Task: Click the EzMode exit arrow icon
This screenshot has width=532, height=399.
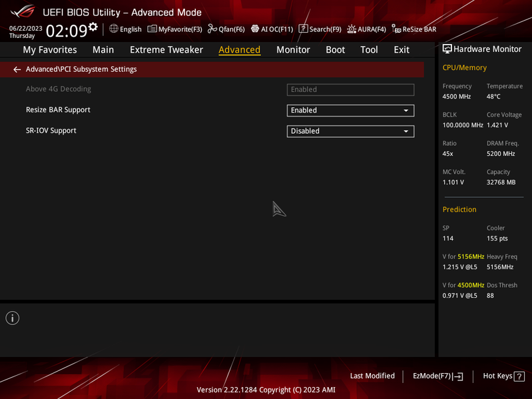Action: tap(457, 376)
